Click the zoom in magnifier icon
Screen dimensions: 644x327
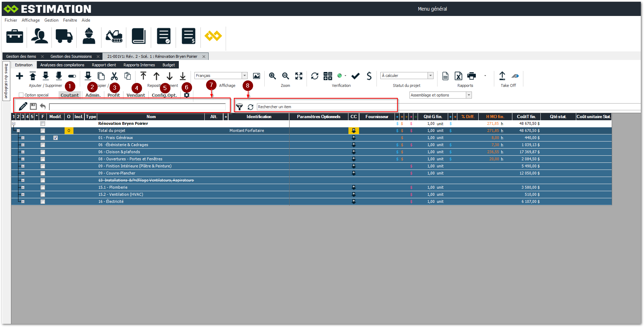click(x=272, y=76)
